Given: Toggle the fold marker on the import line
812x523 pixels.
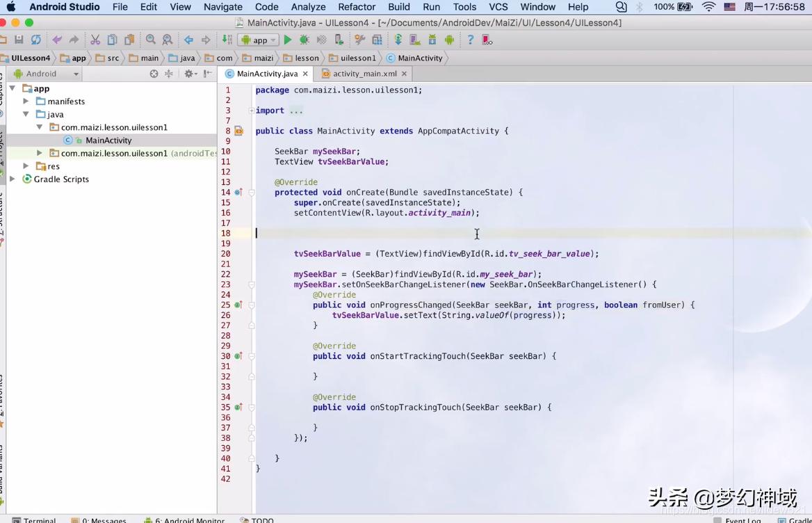Looking at the screenshot, I should 252,111.
